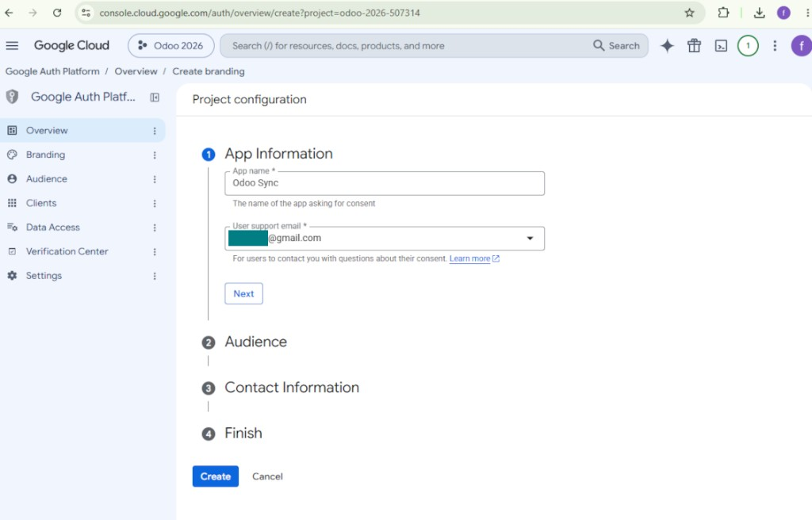The height and width of the screenshot is (520, 812).
Task: Open the Learn more link
Action: click(474, 258)
